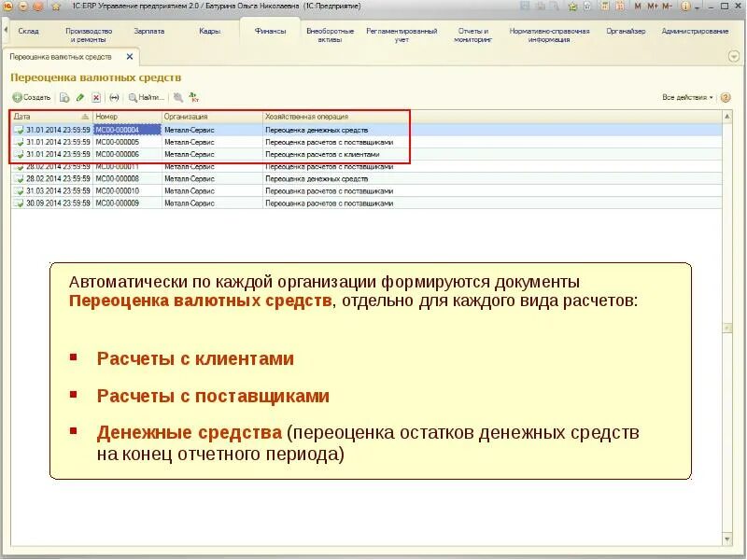Copy the selected document with the copy icon
This screenshot has width=747, height=560.
(x=64, y=98)
